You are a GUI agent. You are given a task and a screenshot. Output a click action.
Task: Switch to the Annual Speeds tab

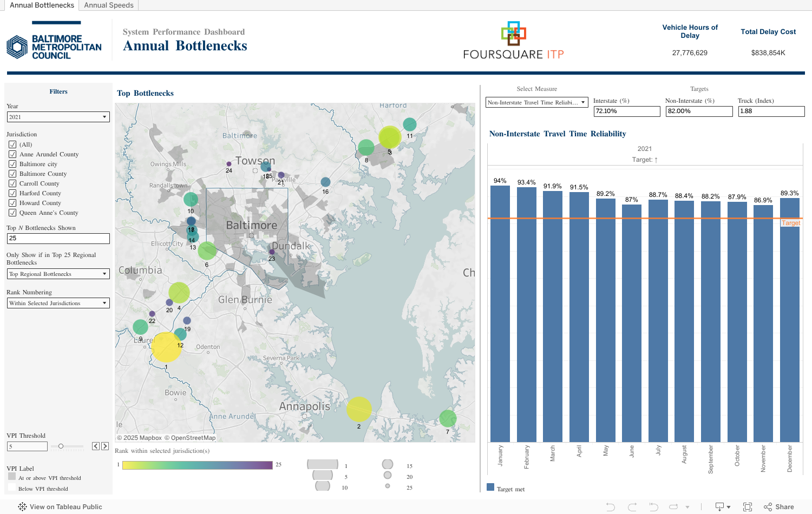(x=109, y=5)
